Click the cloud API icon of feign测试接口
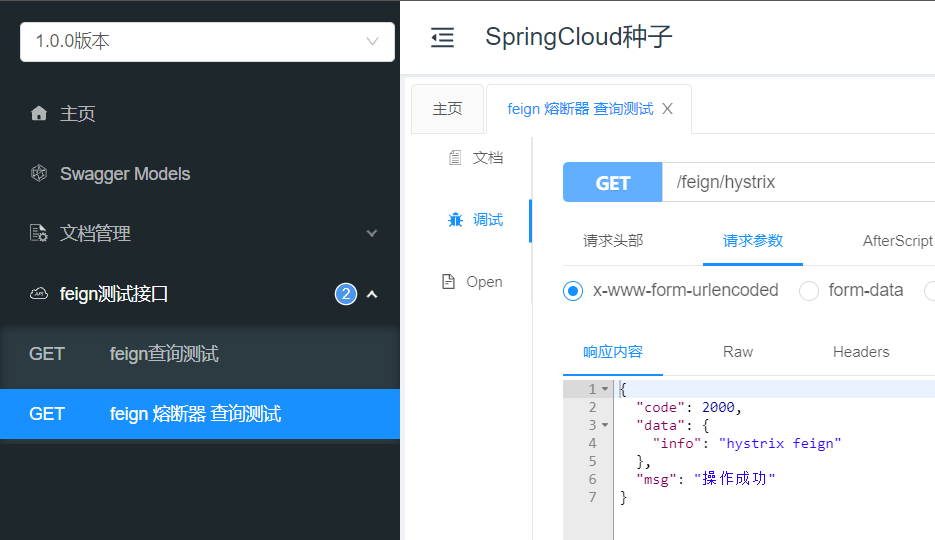Viewport: 935px width, 540px height. point(39,293)
